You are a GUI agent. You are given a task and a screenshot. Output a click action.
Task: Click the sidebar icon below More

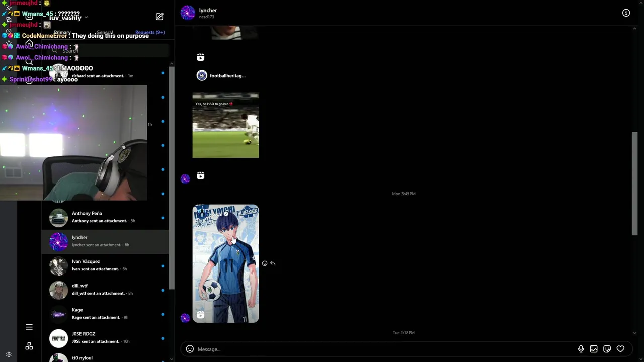click(29, 346)
